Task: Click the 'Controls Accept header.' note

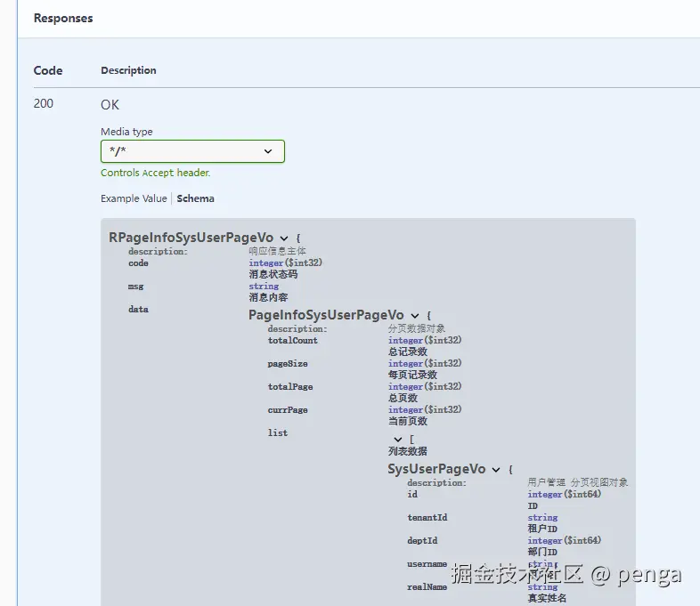Action: [x=155, y=173]
